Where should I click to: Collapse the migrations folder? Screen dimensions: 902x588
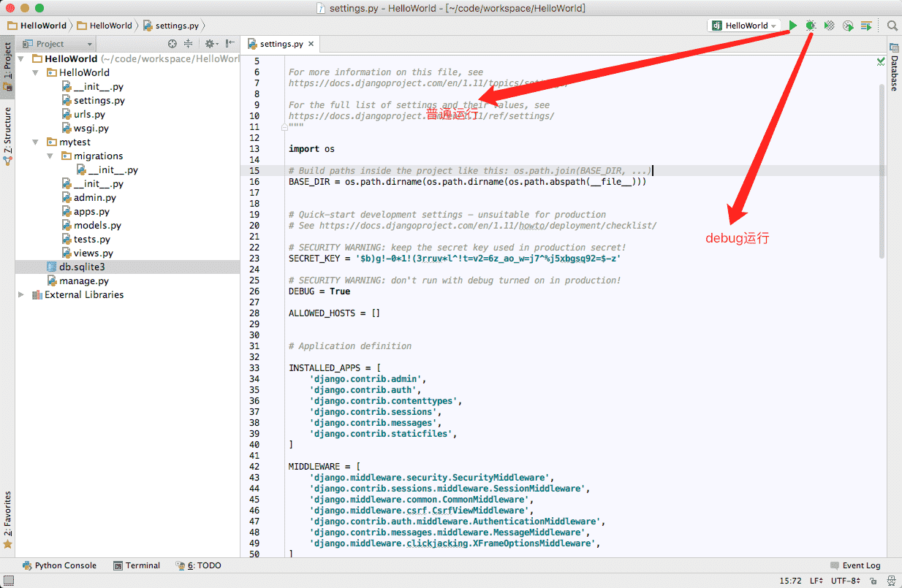[x=50, y=156]
